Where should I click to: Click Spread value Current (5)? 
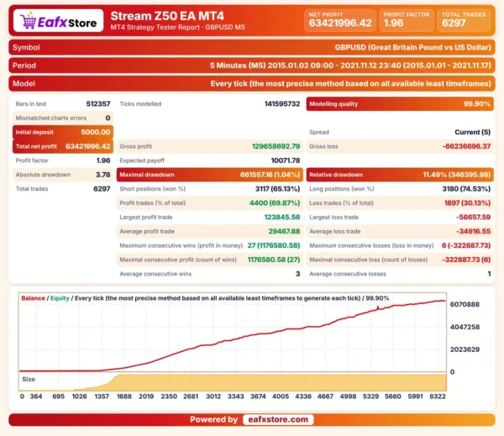click(472, 132)
